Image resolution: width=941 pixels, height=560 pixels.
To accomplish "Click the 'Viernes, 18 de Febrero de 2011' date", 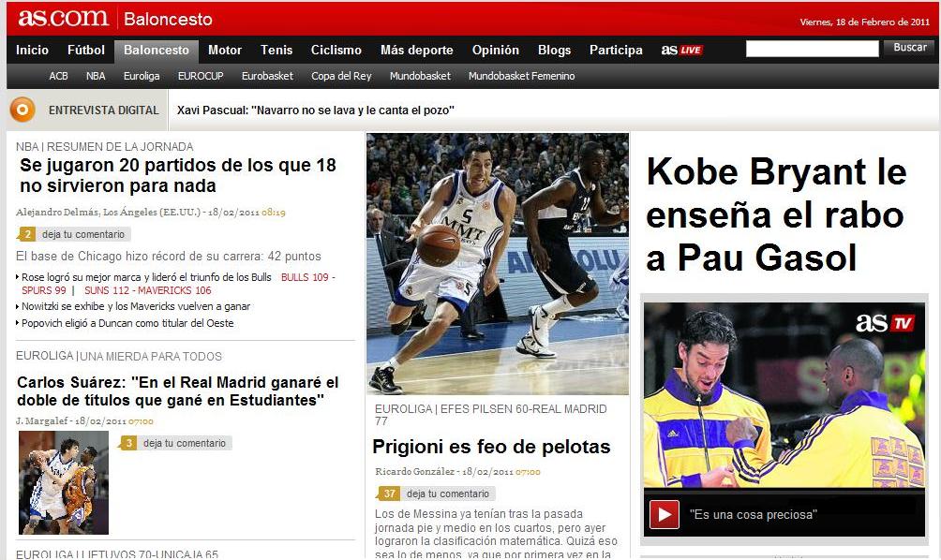I will click(x=864, y=22).
